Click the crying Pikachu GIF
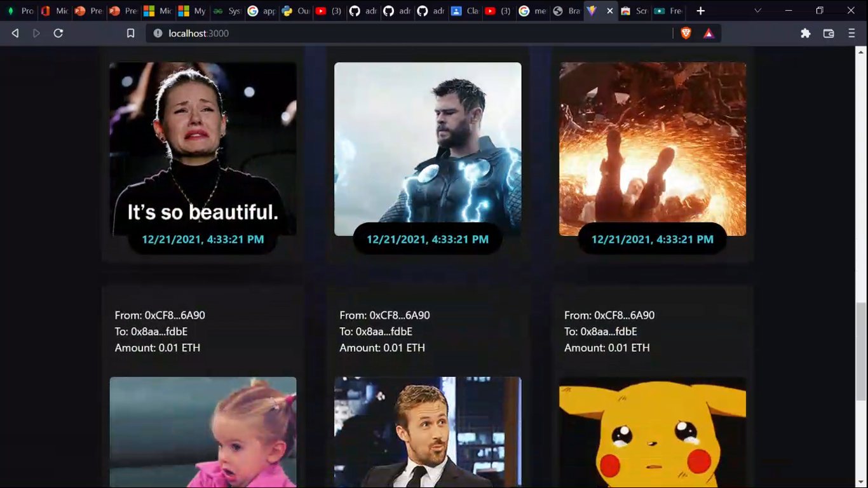This screenshot has width=868, height=488. [x=653, y=432]
